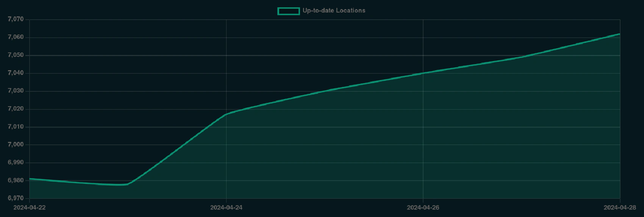Select the 7,020 y-axis tick label
644x217 pixels.
(16, 109)
